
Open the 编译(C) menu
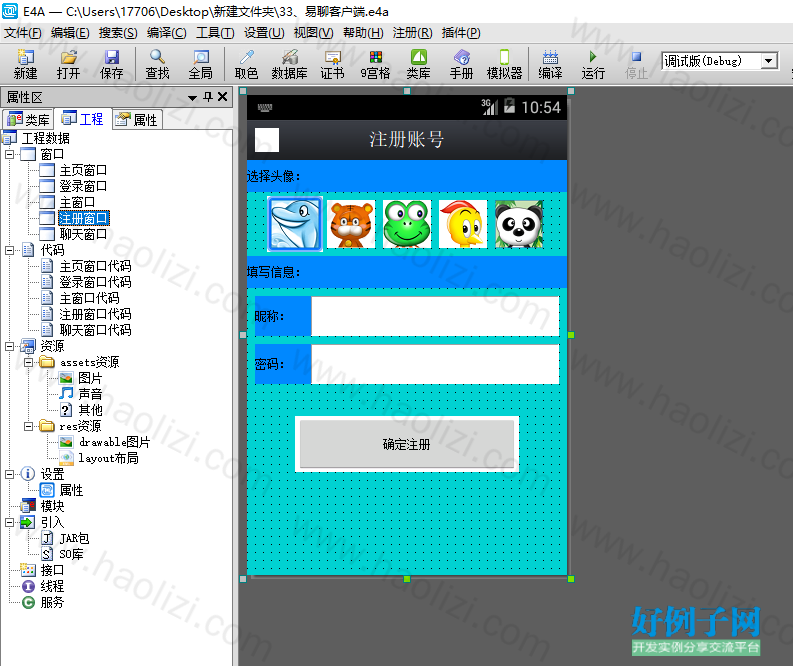tap(166, 33)
